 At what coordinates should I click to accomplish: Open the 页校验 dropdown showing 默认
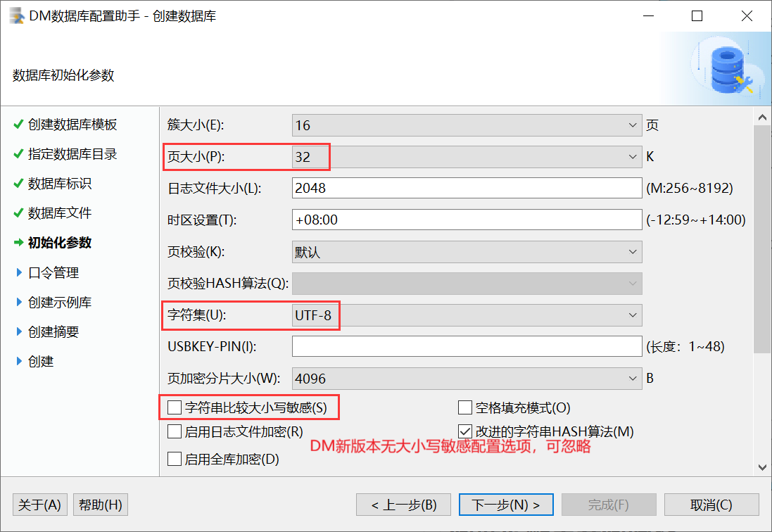pos(467,251)
